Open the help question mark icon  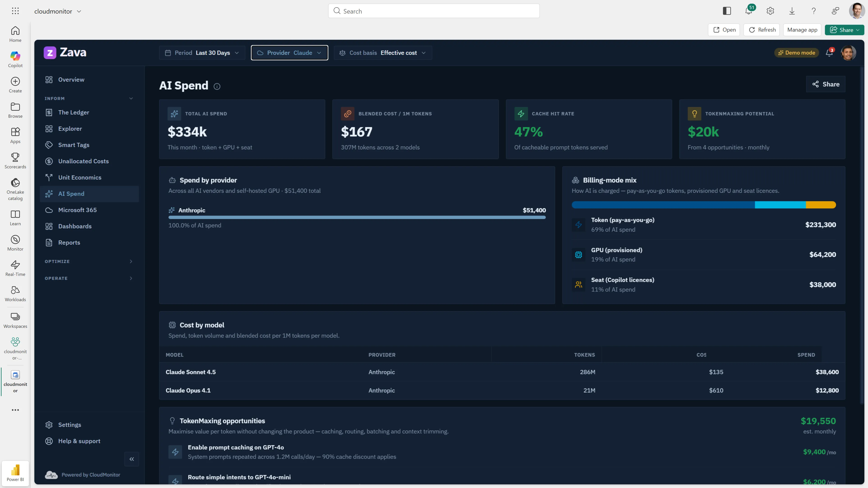pos(814,11)
